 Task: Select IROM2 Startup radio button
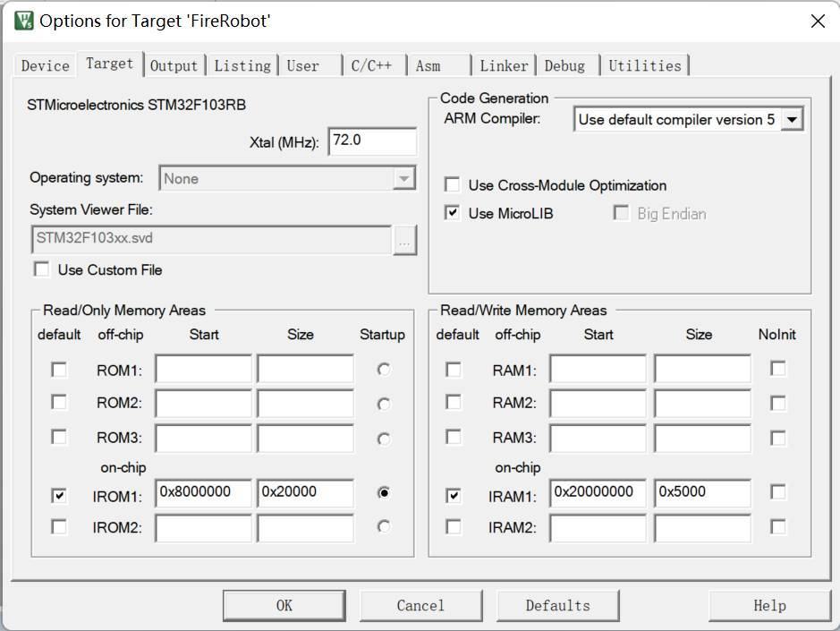pos(384,526)
